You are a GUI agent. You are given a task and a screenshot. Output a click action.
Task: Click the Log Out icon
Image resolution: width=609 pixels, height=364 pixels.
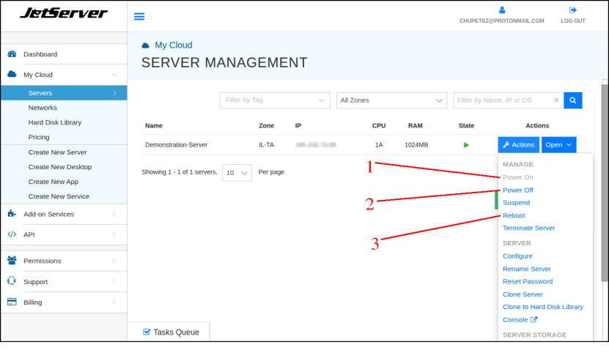pos(572,10)
